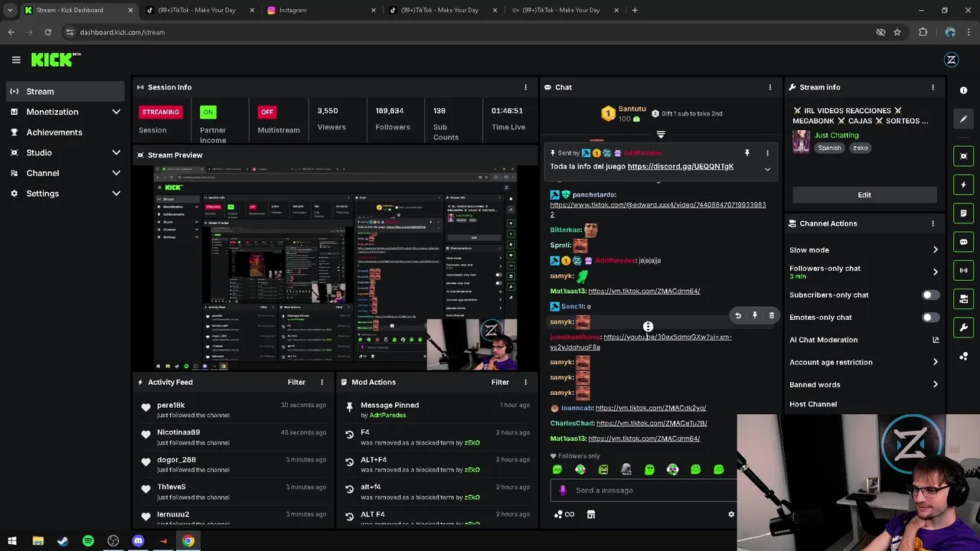This screenshot has width=980, height=551.
Task: Open Session Info three-dot menu
Action: [x=525, y=87]
